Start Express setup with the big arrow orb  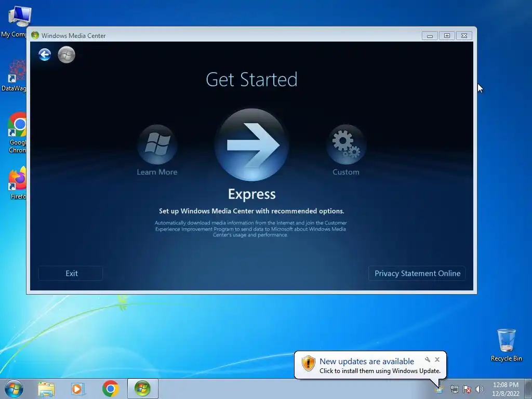(x=251, y=145)
